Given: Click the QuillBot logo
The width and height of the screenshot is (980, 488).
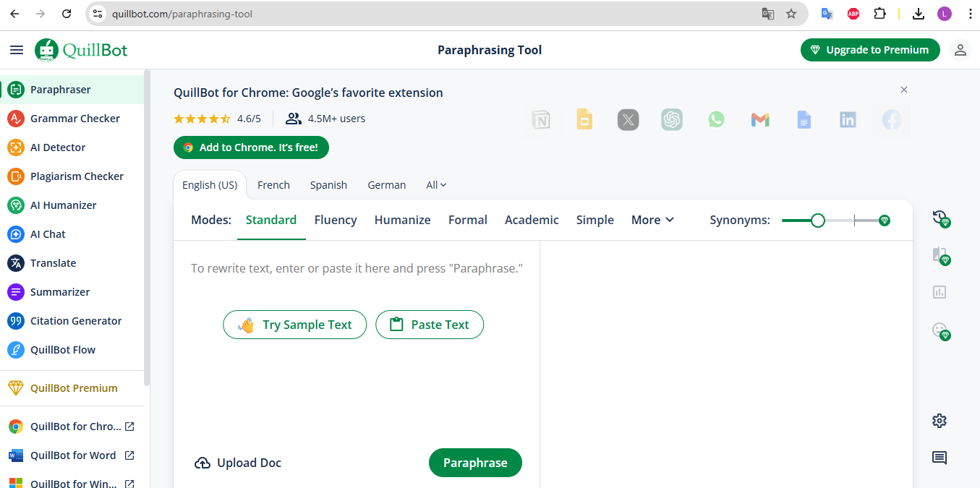Looking at the screenshot, I should tap(81, 50).
